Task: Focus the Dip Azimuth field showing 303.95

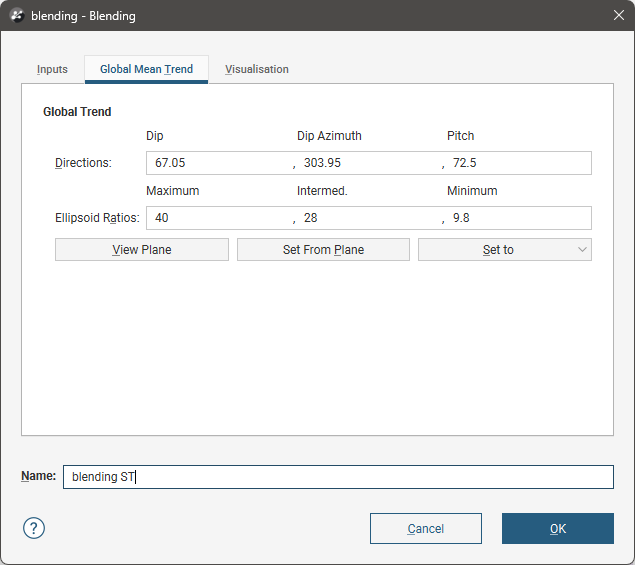Action: point(368,163)
